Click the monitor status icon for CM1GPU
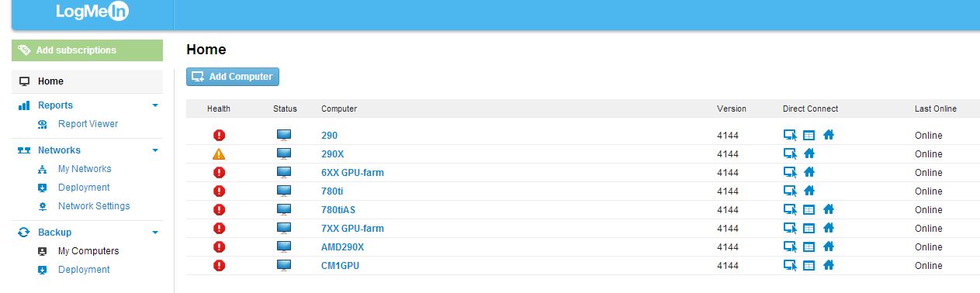 [x=285, y=265]
